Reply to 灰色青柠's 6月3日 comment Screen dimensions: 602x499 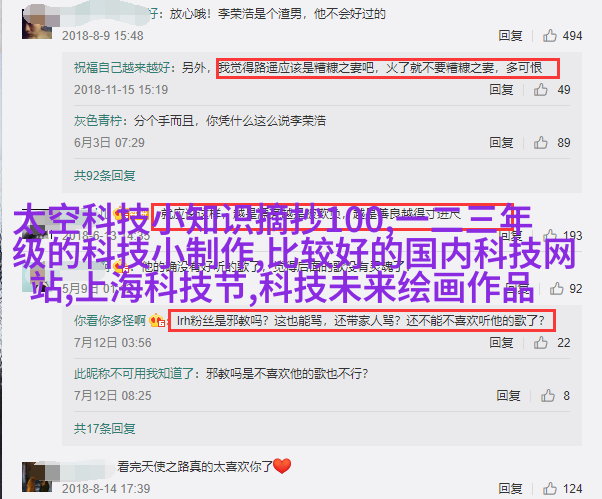click(501, 142)
